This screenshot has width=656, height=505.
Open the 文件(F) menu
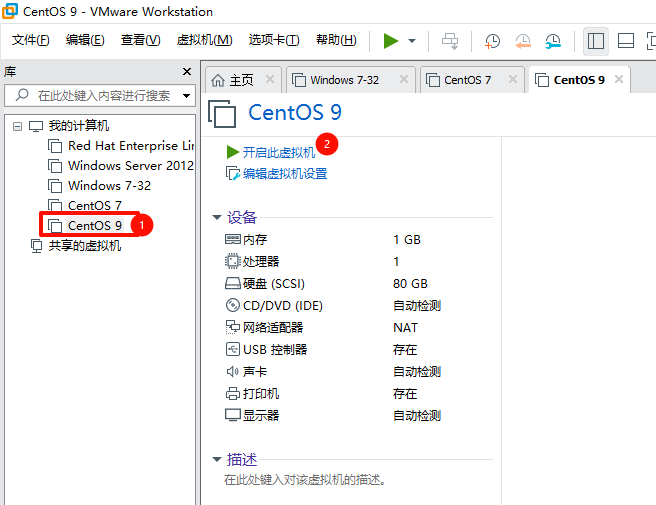31,40
